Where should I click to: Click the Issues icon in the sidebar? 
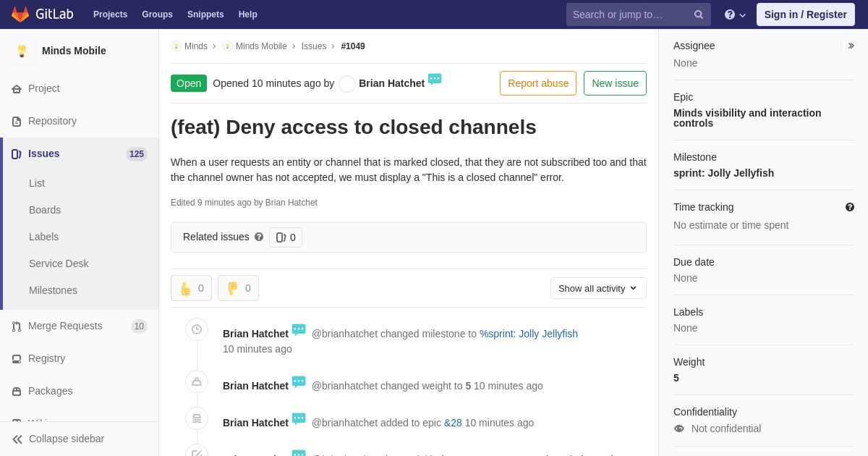pyautogui.click(x=17, y=154)
